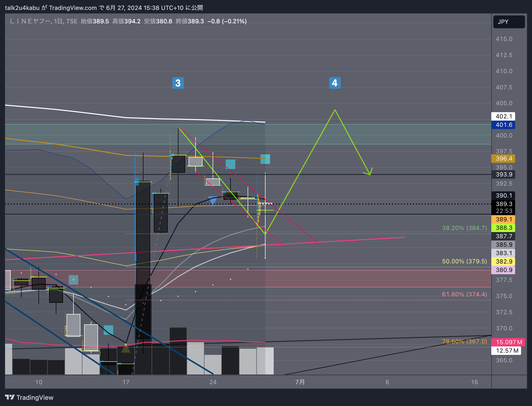Click the wave label 4 marker
The image size is (532, 406).
coord(335,83)
